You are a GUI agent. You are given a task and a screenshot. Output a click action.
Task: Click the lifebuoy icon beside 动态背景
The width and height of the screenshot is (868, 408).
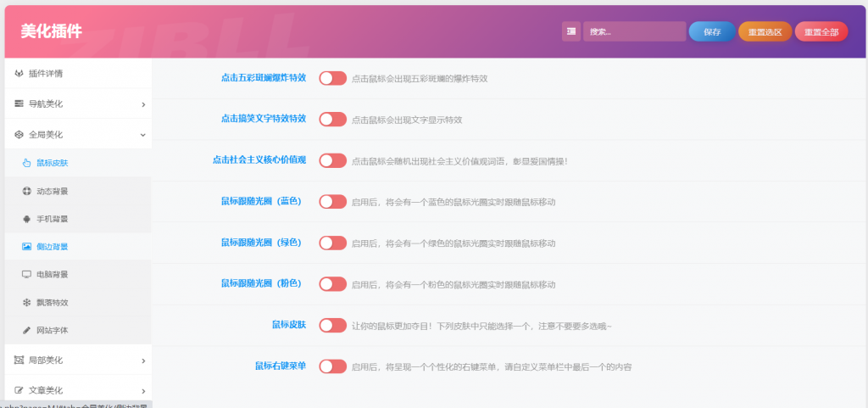(x=26, y=191)
